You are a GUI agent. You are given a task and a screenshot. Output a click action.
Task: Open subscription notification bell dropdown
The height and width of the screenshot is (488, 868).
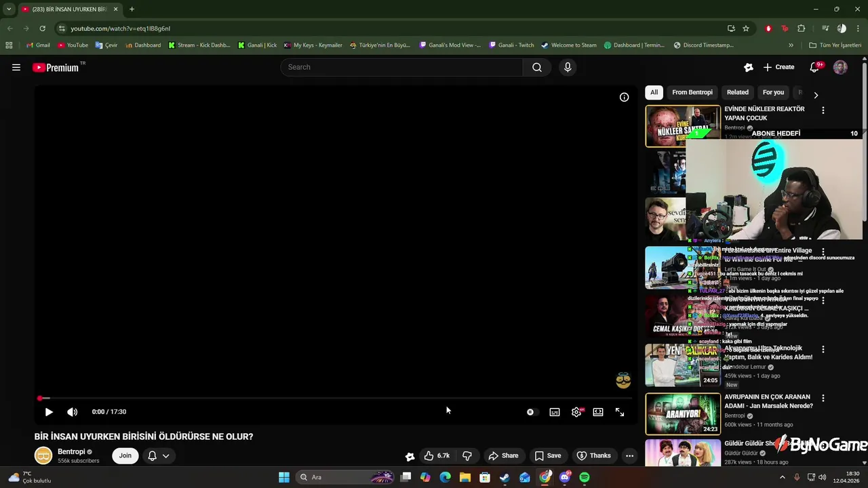point(158,455)
